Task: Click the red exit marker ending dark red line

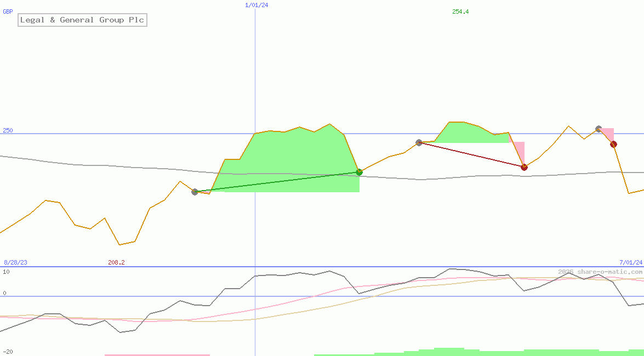Action: [524, 167]
